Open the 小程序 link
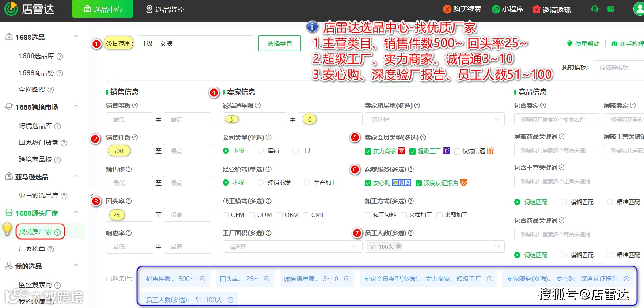The height and width of the screenshot is (308, 644). [508, 9]
